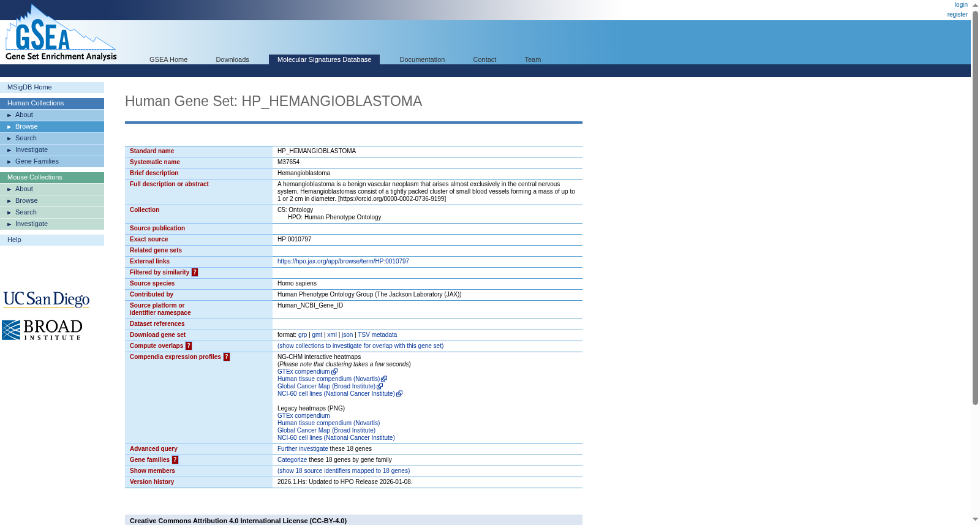
Task: Open the Contact tab
Action: (484, 59)
